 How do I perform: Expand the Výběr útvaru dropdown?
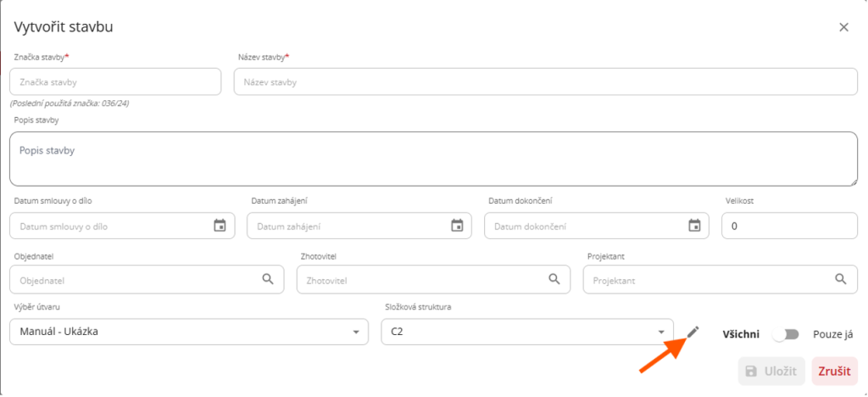coord(188,332)
